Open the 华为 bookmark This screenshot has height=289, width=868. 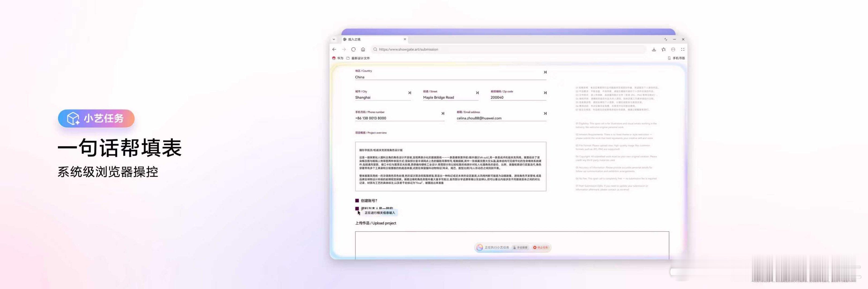[338, 58]
